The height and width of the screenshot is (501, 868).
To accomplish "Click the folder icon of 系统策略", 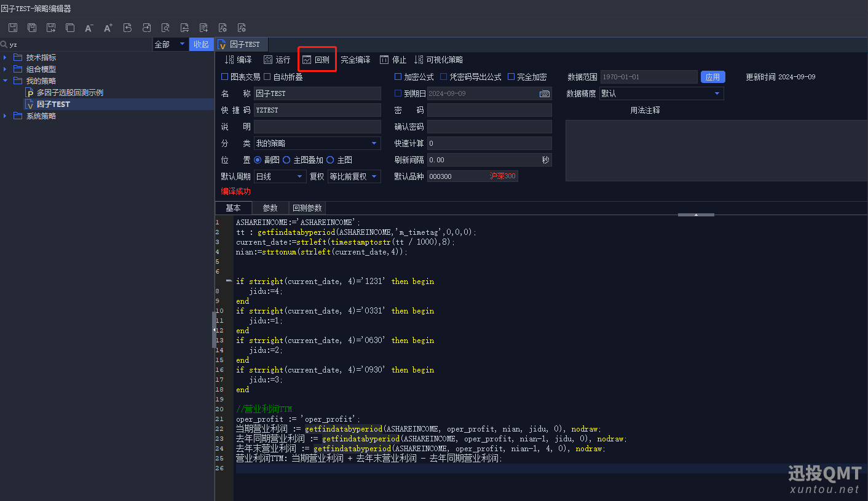I will (18, 116).
